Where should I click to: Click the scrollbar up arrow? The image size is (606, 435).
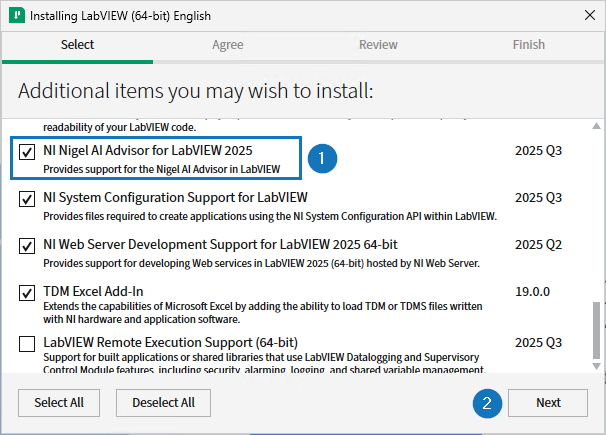point(596,126)
